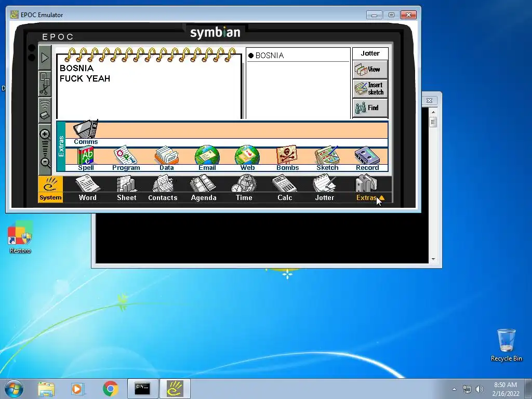Click Insert sketch button
This screenshot has height=399, width=532.
tap(370, 88)
